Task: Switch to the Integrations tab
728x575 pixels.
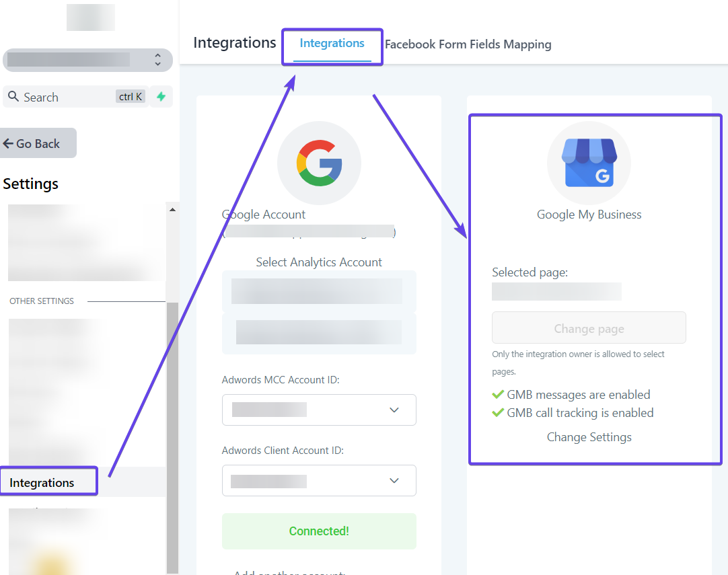Action: coord(332,44)
